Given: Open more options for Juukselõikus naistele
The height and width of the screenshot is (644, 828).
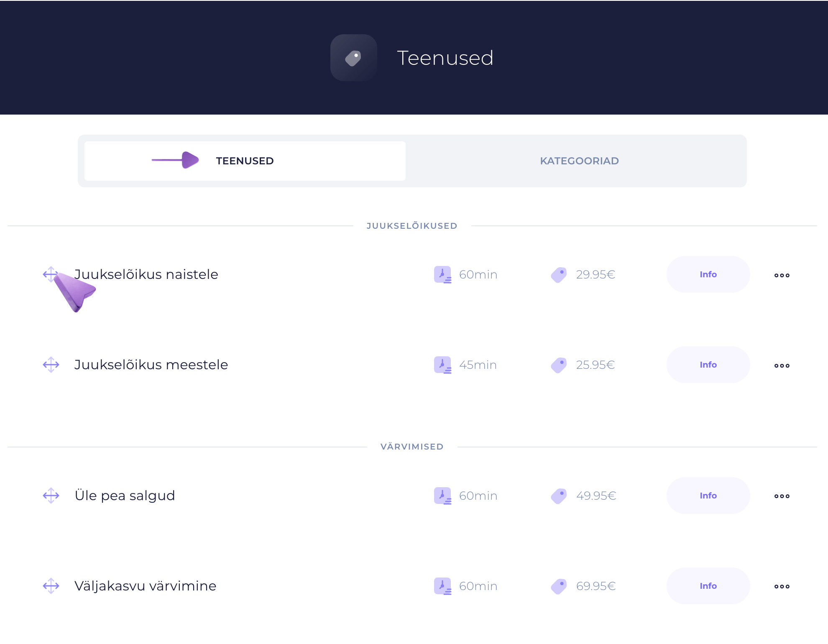Looking at the screenshot, I should 782,275.
